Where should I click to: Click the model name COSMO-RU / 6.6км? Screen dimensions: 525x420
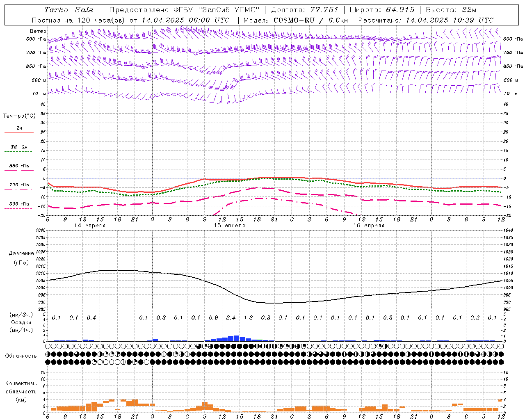tap(311, 20)
